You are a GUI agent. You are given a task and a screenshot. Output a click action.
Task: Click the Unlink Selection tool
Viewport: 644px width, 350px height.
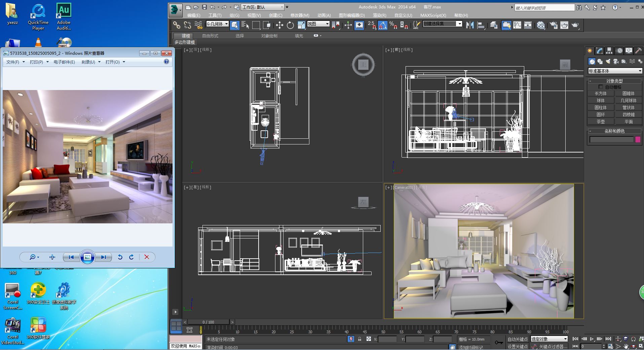coord(187,25)
